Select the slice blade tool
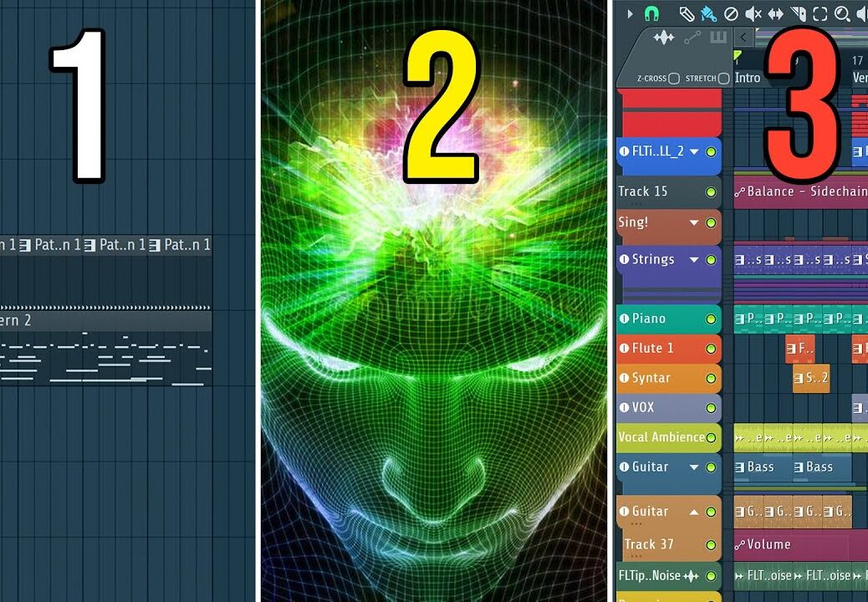The image size is (868, 602). point(799,14)
